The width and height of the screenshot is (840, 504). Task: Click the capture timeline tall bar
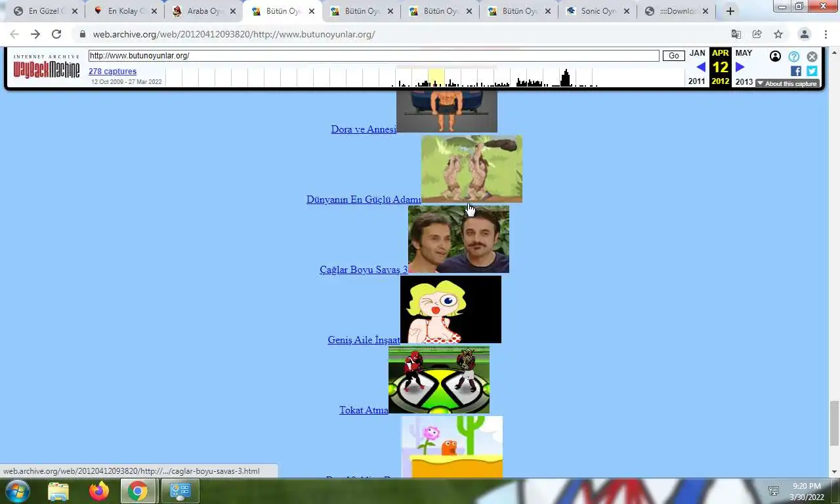[566, 78]
